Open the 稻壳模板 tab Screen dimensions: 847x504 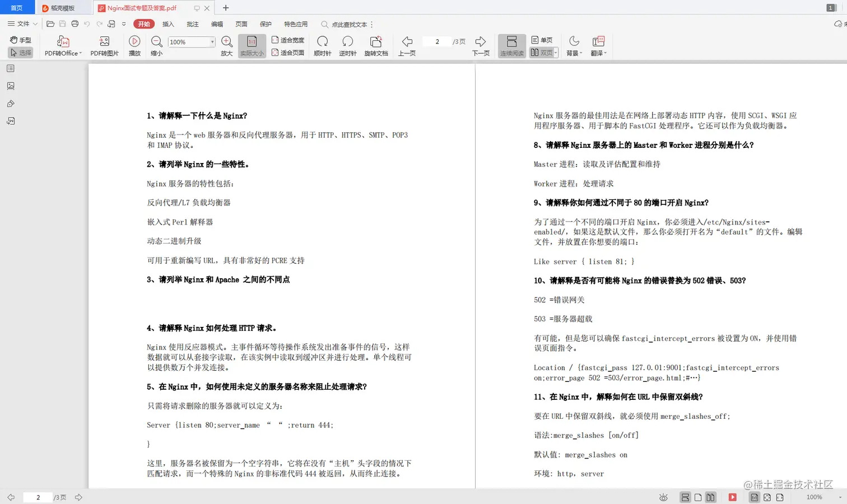pos(62,8)
